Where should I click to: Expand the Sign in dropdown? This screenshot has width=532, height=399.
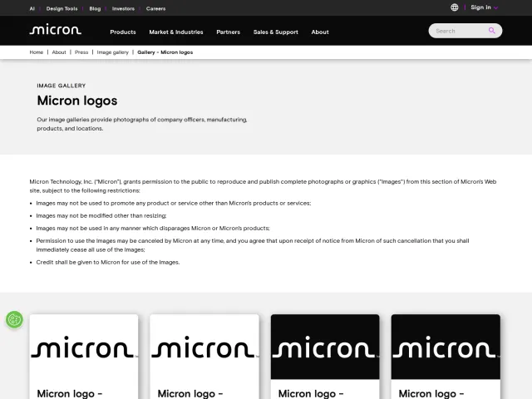click(x=484, y=7)
